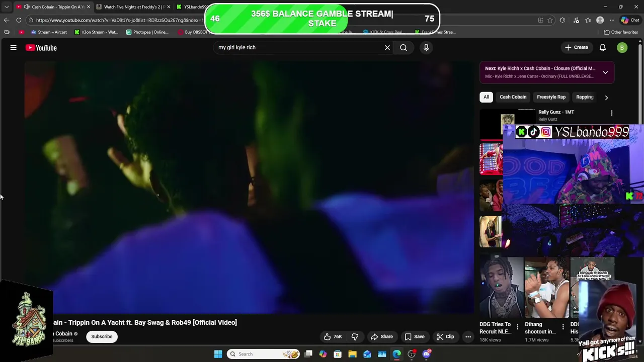Reload the YouTube page

19,20
